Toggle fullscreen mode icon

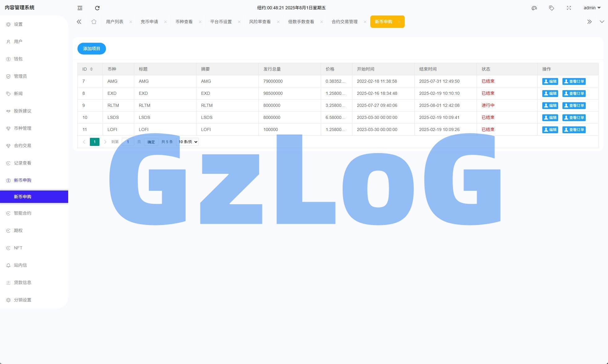pos(569,8)
